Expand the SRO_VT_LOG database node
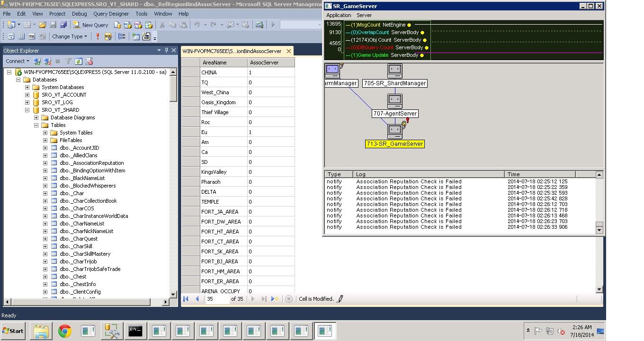Image resolution: width=644 pixels, height=341 pixels. (x=27, y=102)
